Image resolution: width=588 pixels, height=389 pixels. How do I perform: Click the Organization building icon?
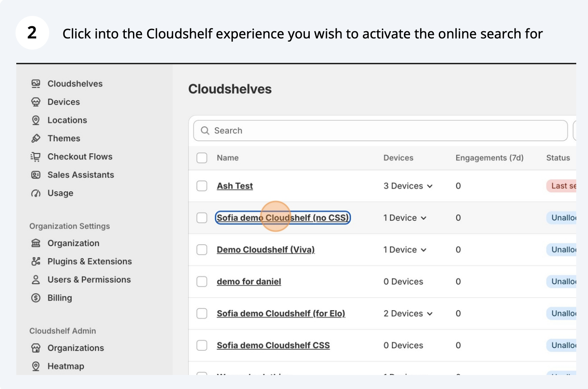36,243
